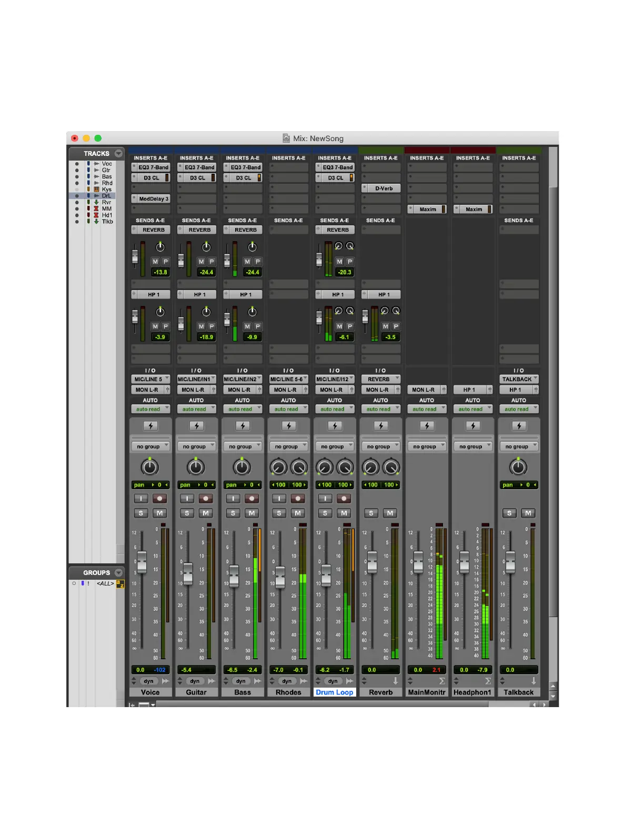Change Guitar auto read automation mode
This screenshot has height=834, width=644.
197,409
